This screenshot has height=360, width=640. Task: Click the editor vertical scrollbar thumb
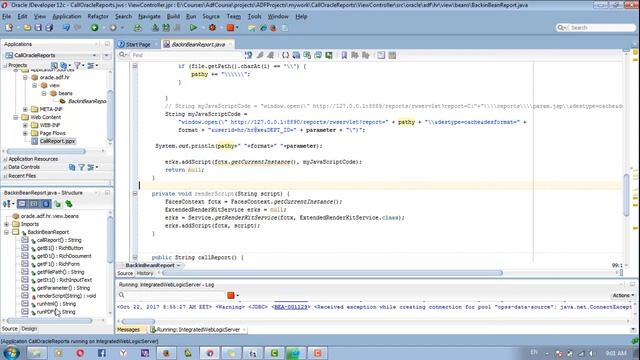(x=627, y=195)
